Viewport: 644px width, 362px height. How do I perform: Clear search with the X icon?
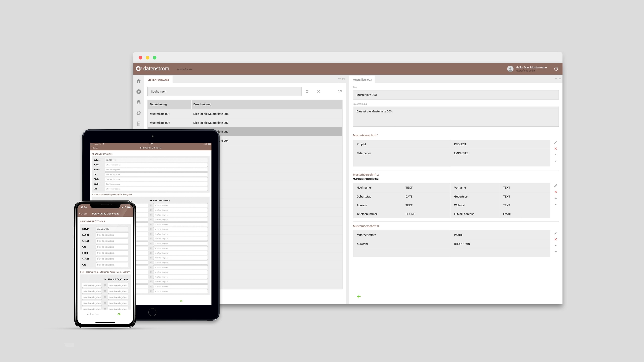pos(318,92)
